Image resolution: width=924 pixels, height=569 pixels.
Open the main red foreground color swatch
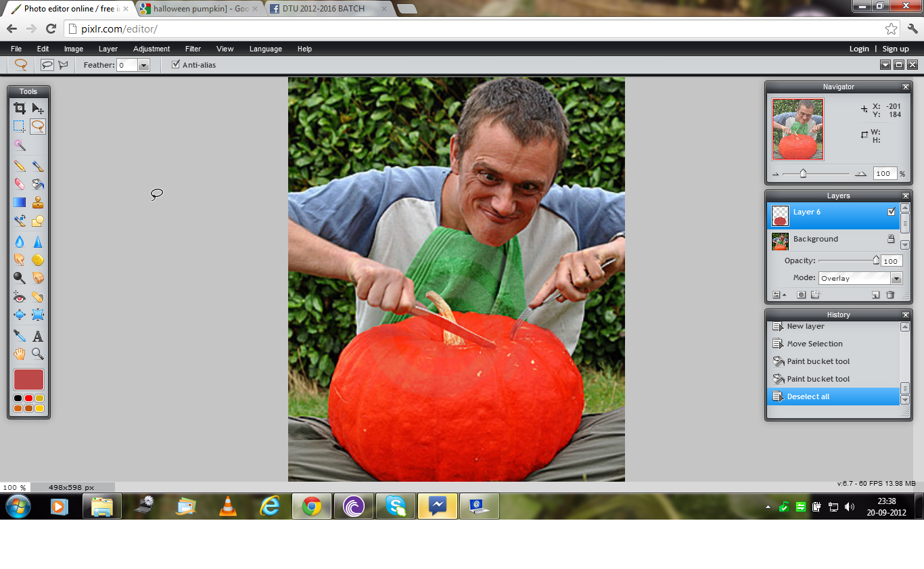[x=28, y=380]
